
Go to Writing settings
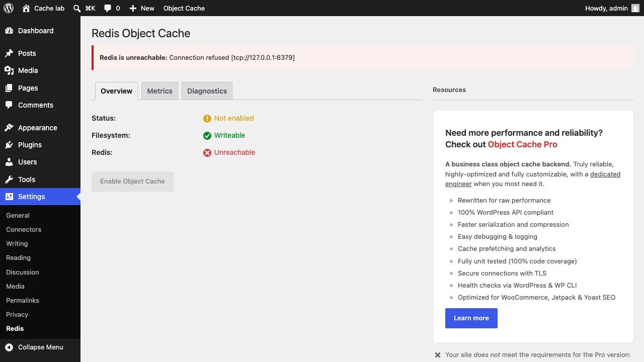tap(17, 243)
